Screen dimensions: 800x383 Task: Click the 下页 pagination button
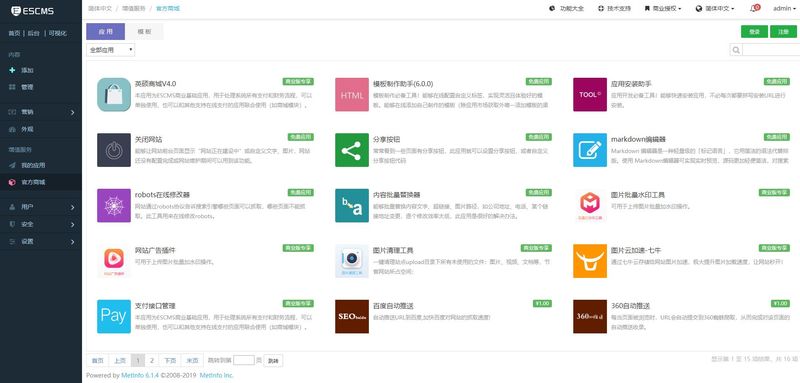coord(170,361)
